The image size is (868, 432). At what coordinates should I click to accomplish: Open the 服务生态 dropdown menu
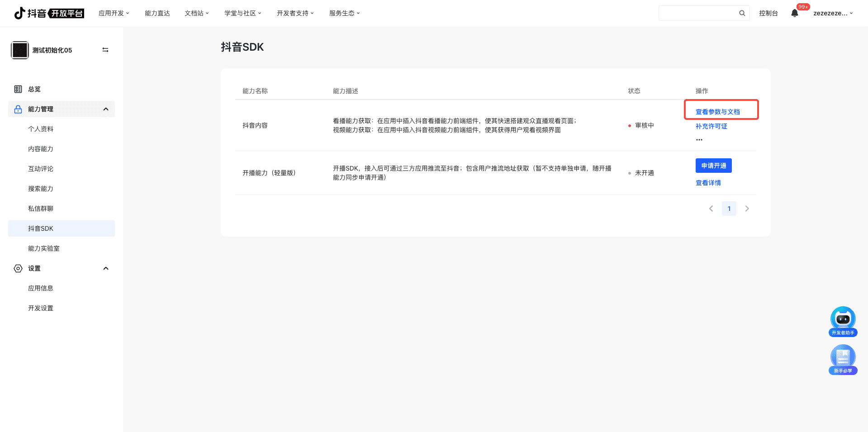coord(345,13)
